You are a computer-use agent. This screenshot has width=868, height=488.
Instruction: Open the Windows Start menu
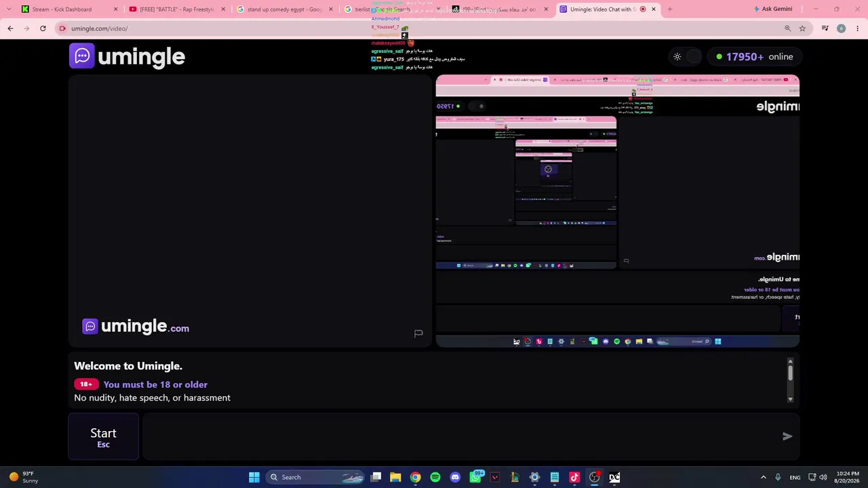point(254,477)
